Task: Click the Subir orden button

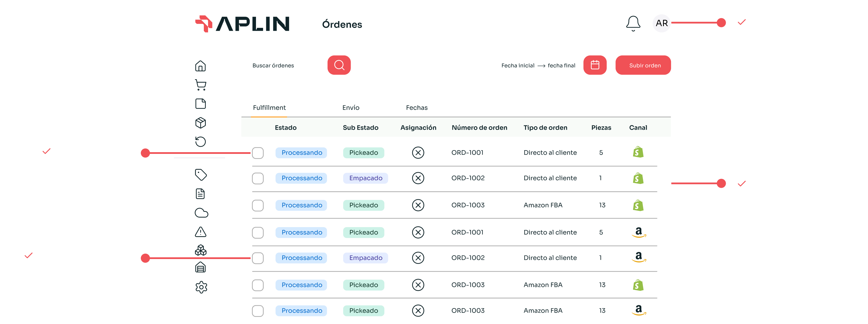Action: (643, 65)
